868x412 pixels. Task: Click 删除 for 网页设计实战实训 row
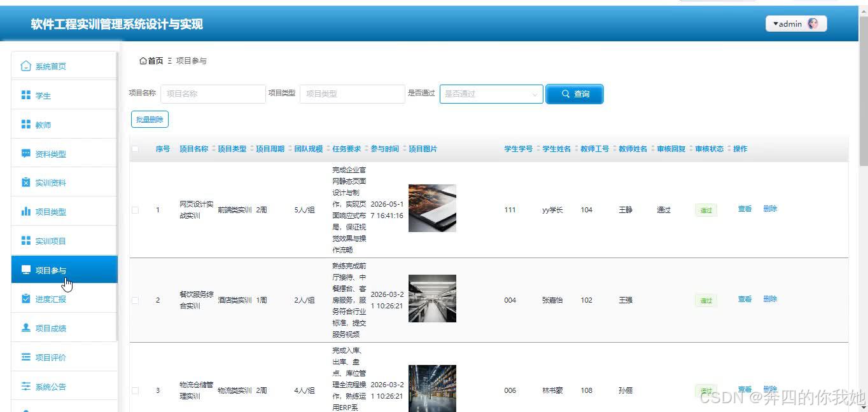click(x=770, y=209)
